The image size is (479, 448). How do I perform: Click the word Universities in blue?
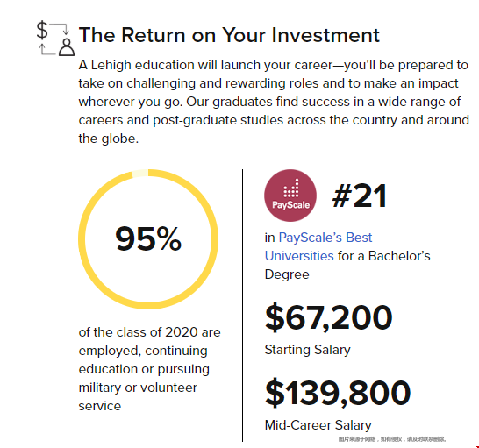click(299, 256)
